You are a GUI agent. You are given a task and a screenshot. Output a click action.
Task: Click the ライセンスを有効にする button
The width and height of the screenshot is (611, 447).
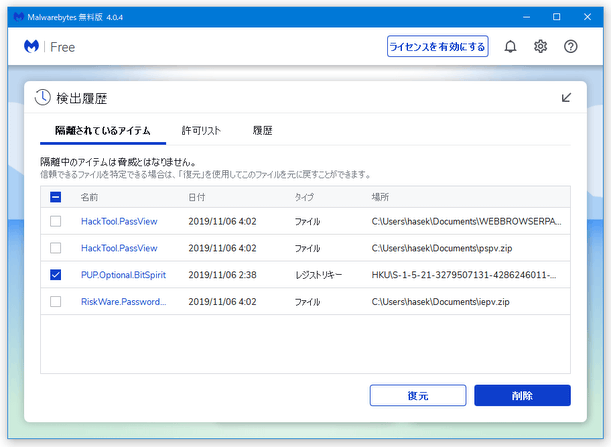[438, 46]
